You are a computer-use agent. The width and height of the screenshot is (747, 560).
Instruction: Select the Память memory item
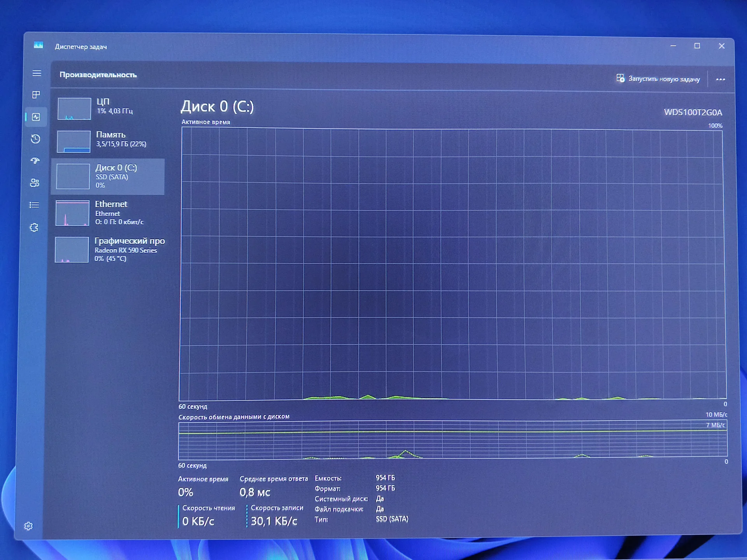(109, 141)
